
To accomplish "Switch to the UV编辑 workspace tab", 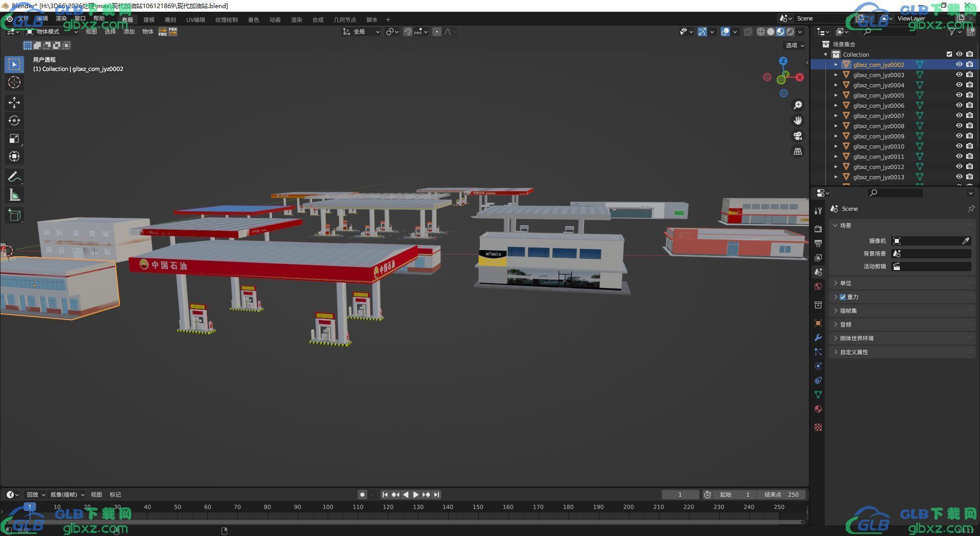I will click(x=195, y=20).
